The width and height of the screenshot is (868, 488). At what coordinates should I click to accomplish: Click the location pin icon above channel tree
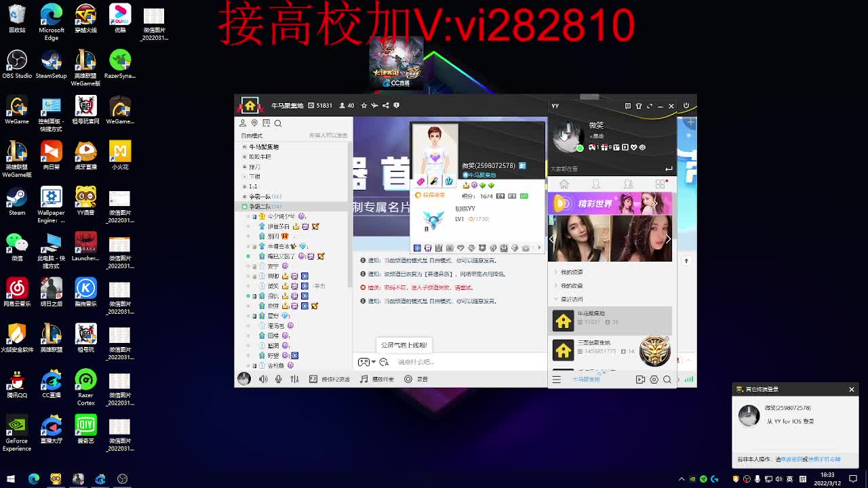point(254,123)
